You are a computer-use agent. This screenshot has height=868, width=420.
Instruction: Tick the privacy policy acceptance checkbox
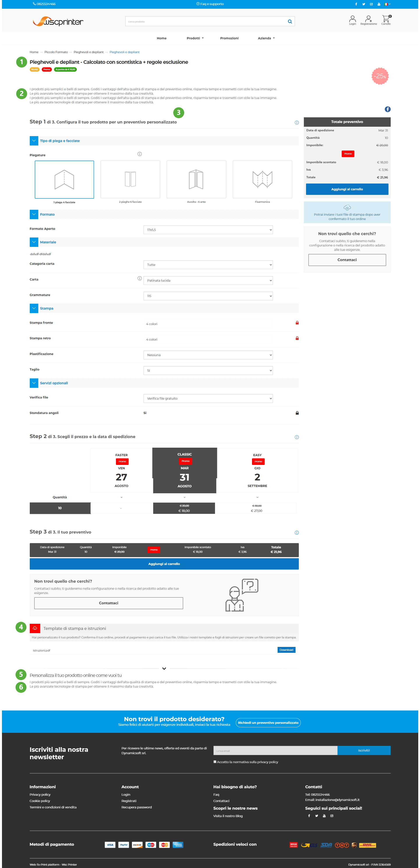(x=215, y=762)
